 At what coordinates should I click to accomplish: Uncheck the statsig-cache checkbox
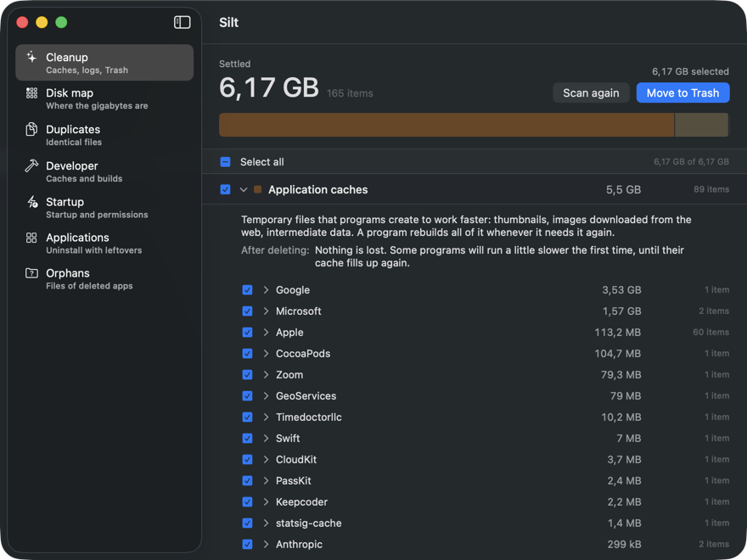click(x=247, y=523)
